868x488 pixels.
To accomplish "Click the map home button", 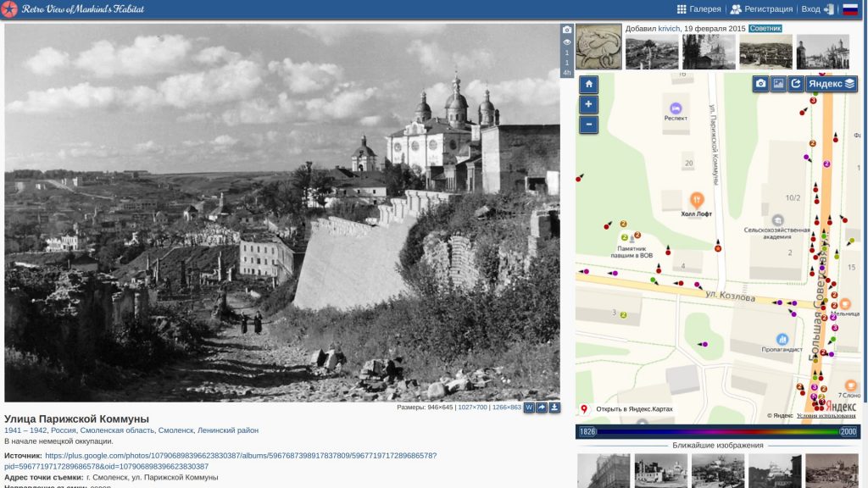I will (x=588, y=85).
